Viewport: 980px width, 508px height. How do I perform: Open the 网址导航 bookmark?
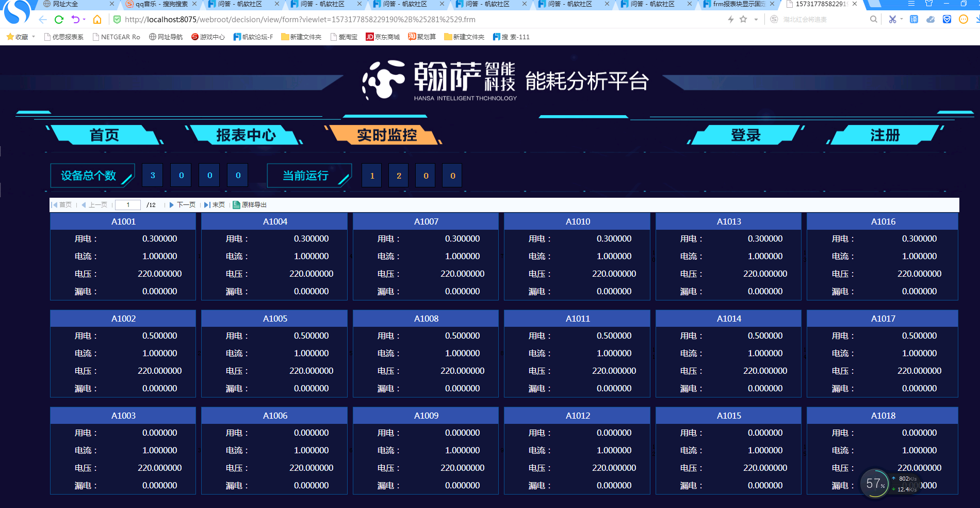(x=166, y=37)
